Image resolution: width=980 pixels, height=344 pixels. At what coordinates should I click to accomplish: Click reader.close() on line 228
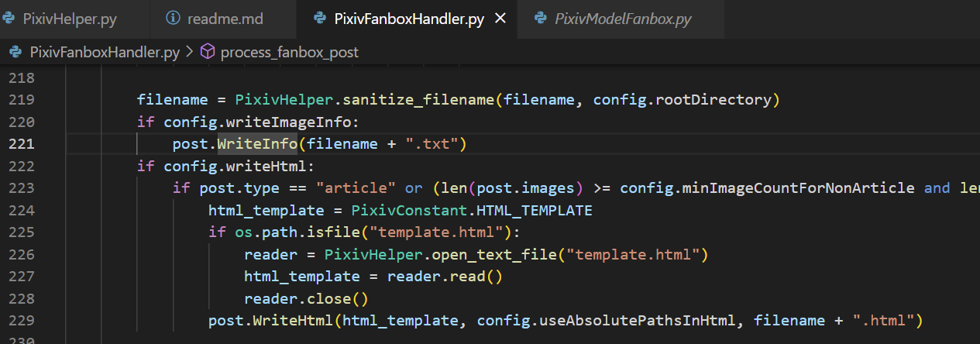pyautogui.click(x=306, y=298)
